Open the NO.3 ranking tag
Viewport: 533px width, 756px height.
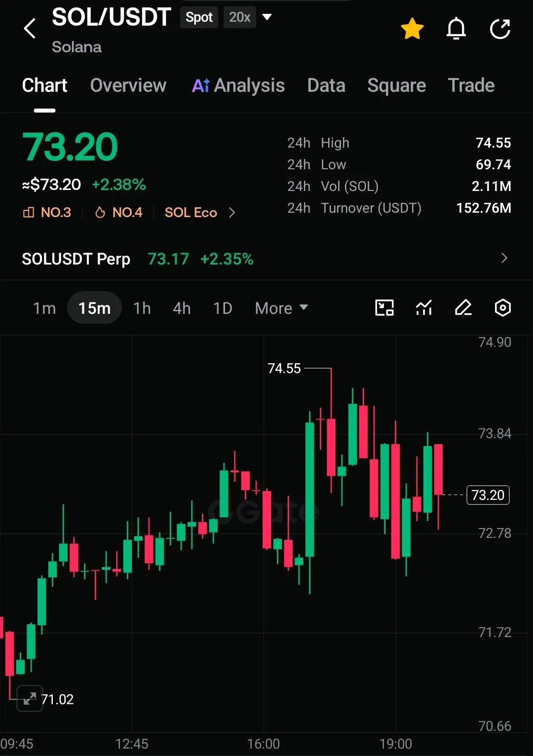[47, 212]
